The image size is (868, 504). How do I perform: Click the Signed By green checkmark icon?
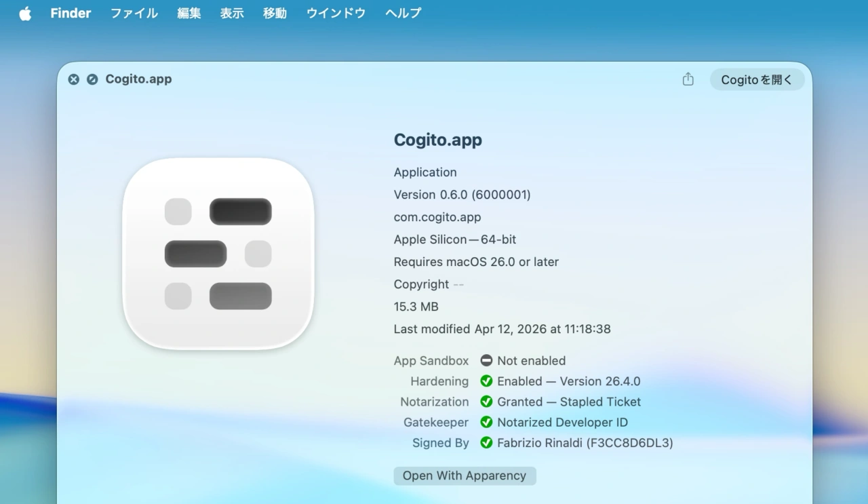coord(486,443)
